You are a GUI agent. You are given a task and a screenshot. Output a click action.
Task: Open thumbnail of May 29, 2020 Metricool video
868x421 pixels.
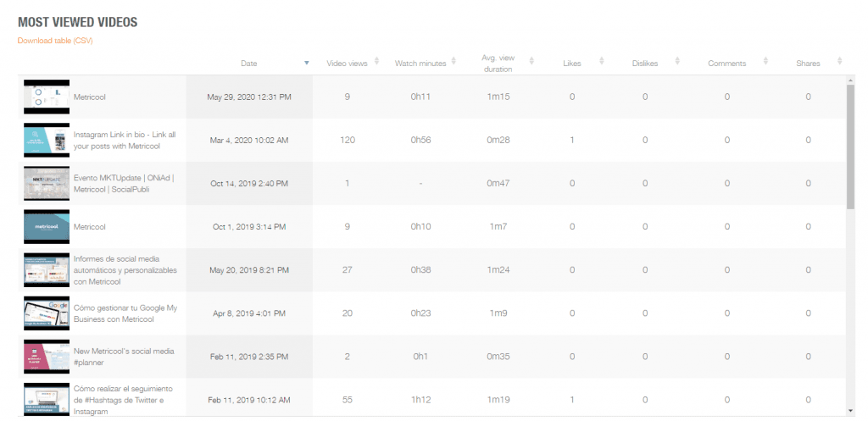click(x=47, y=97)
